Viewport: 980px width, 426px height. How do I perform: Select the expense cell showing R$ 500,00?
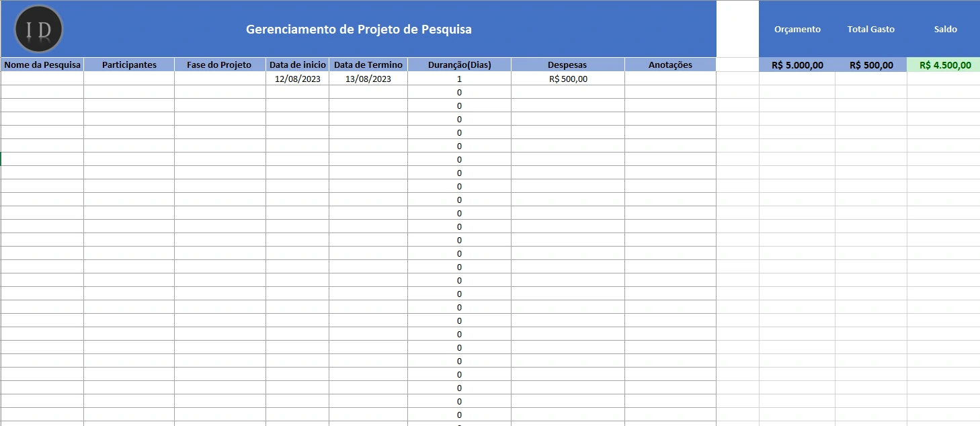[x=567, y=79]
